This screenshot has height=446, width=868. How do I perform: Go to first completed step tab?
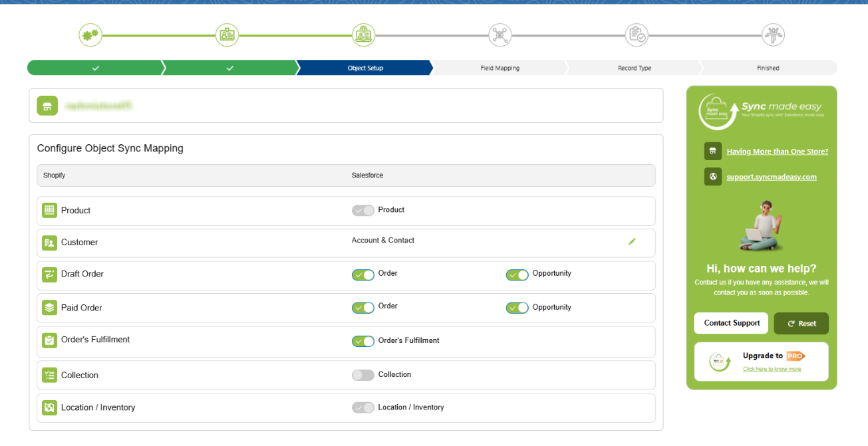(x=95, y=68)
